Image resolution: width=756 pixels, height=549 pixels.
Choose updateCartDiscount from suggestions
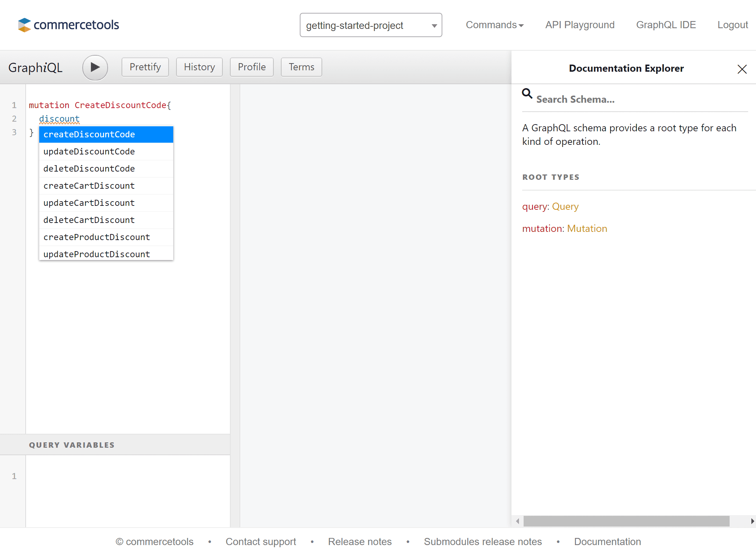(106, 203)
